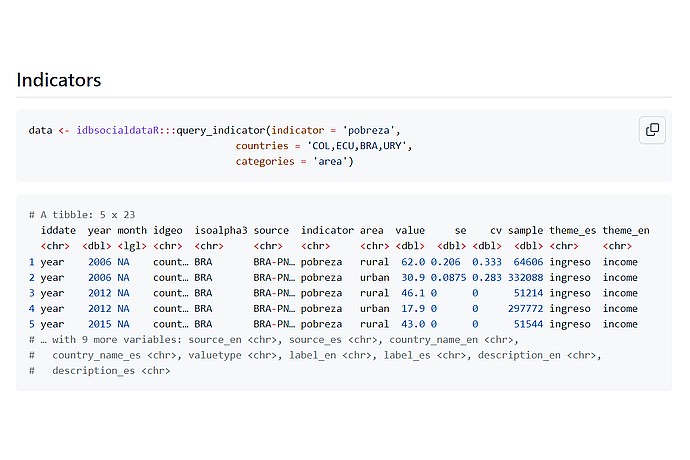
Task: Click the 'A tibble: 5 x 23' comment
Action: 82,215
